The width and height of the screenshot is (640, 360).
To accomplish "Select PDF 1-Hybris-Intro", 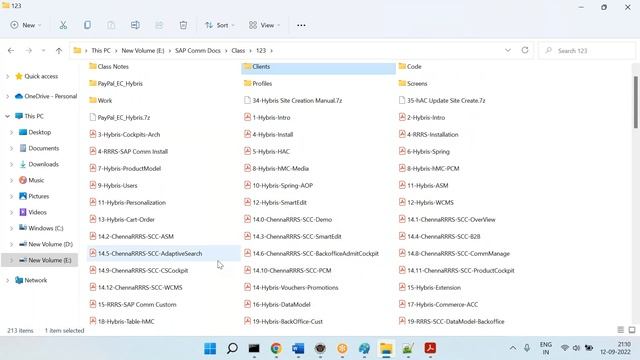I will (x=267, y=118).
